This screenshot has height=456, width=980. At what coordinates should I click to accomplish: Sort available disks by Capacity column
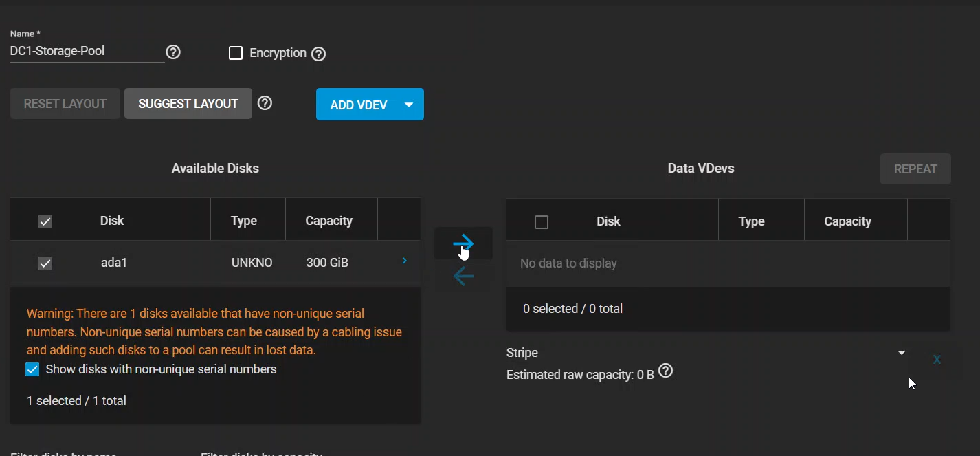[x=328, y=221]
